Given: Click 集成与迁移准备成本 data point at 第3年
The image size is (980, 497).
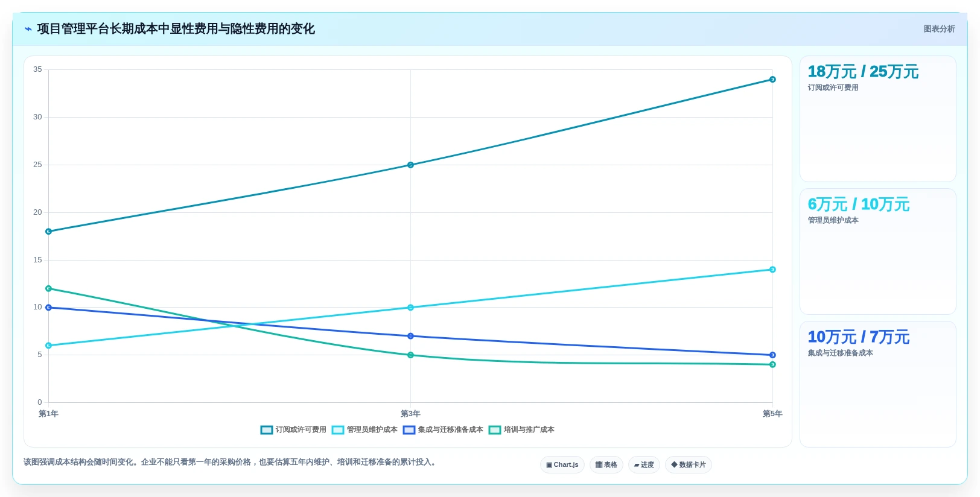Looking at the screenshot, I should [410, 336].
